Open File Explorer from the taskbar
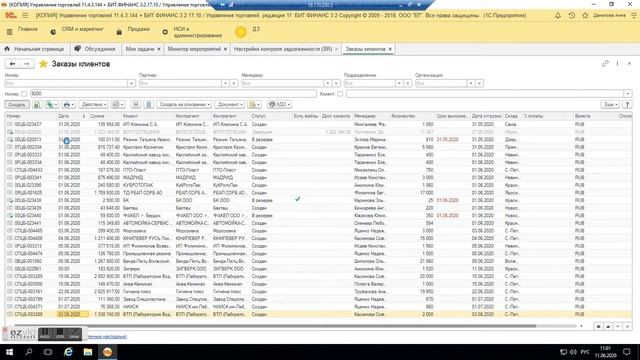The image size is (640, 360). coord(88,352)
